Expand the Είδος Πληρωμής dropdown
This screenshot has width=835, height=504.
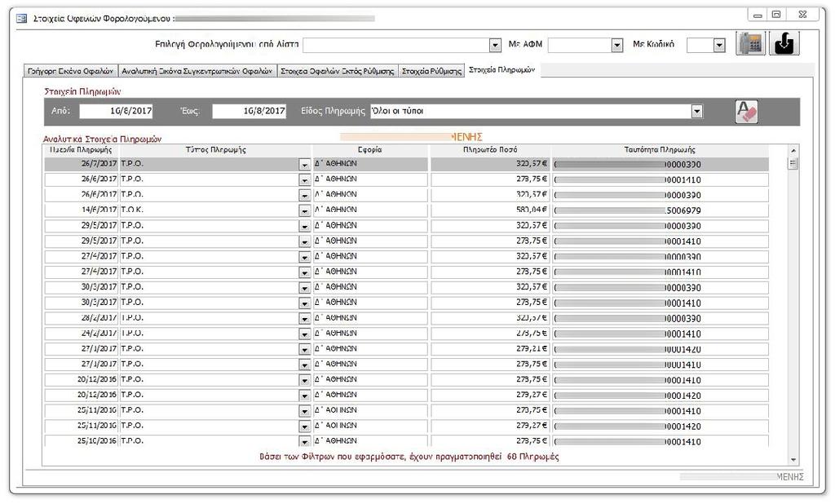point(696,112)
